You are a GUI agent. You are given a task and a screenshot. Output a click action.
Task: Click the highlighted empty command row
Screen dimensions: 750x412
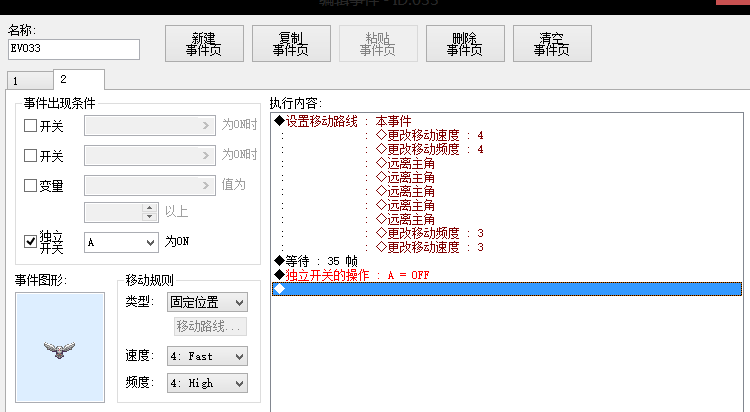pos(507,289)
